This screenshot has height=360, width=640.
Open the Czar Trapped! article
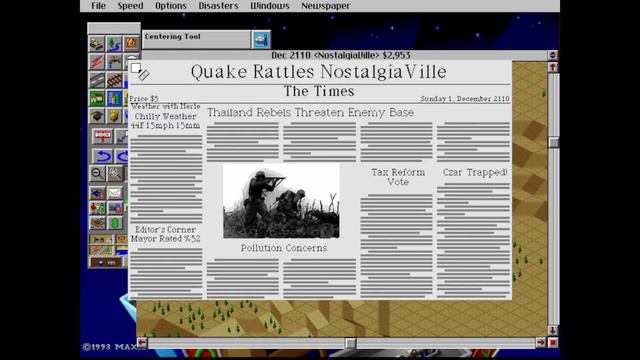coord(475,173)
